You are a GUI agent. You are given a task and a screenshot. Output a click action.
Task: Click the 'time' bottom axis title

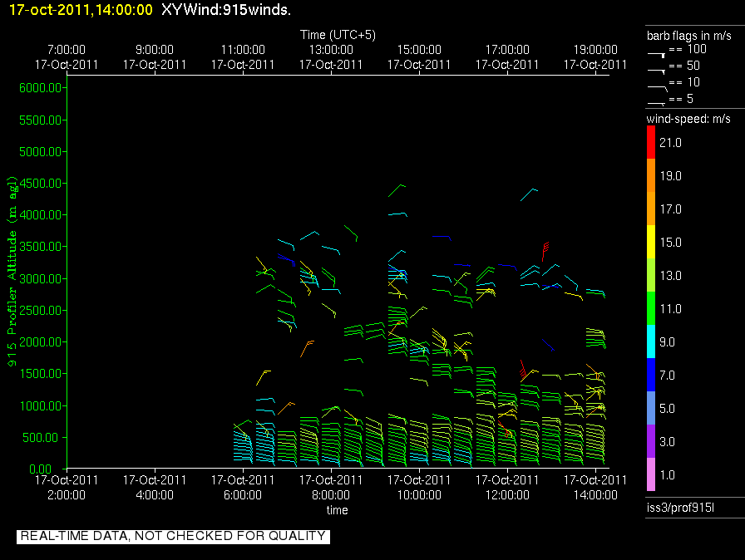pos(338,510)
